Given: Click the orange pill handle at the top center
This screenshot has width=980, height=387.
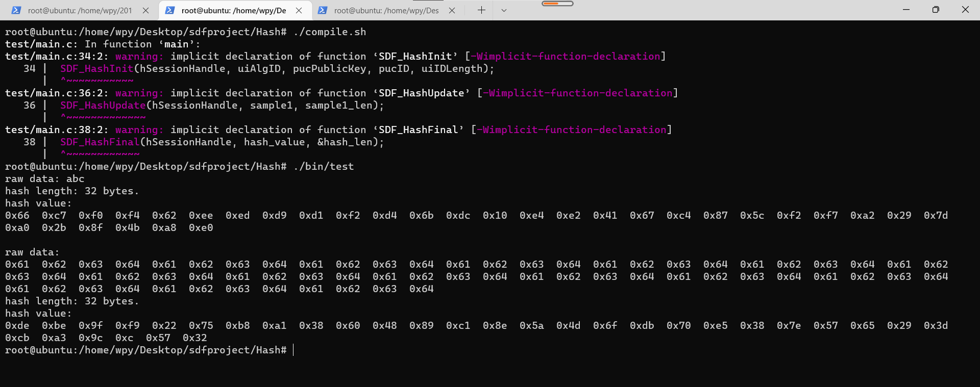Looking at the screenshot, I should pyautogui.click(x=557, y=4).
